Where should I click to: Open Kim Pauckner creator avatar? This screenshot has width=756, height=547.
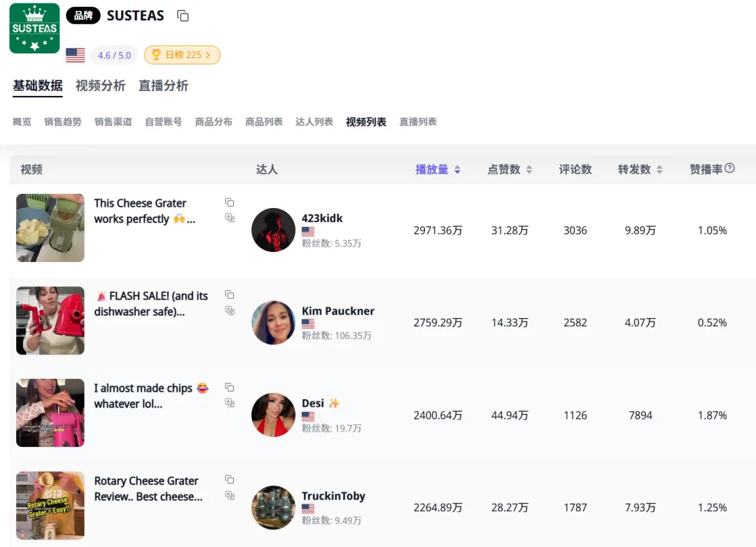[x=274, y=323]
